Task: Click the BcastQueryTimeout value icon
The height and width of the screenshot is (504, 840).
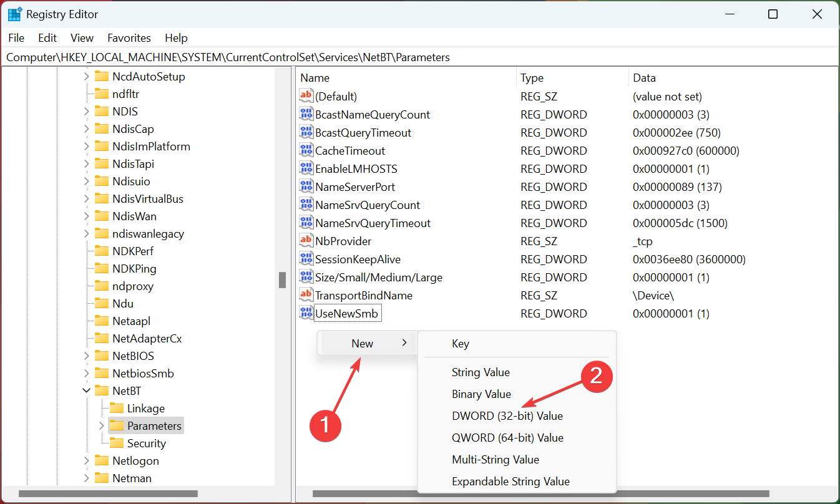Action: [x=306, y=132]
